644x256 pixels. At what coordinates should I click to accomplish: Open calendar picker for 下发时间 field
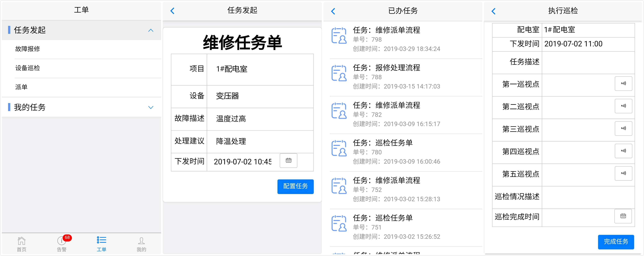(x=288, y=160)
